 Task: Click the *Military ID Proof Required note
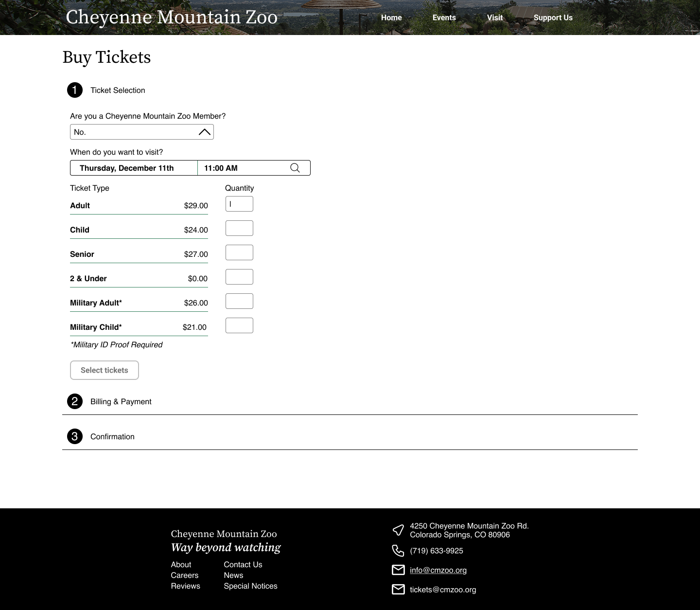(x=117, y=344)
